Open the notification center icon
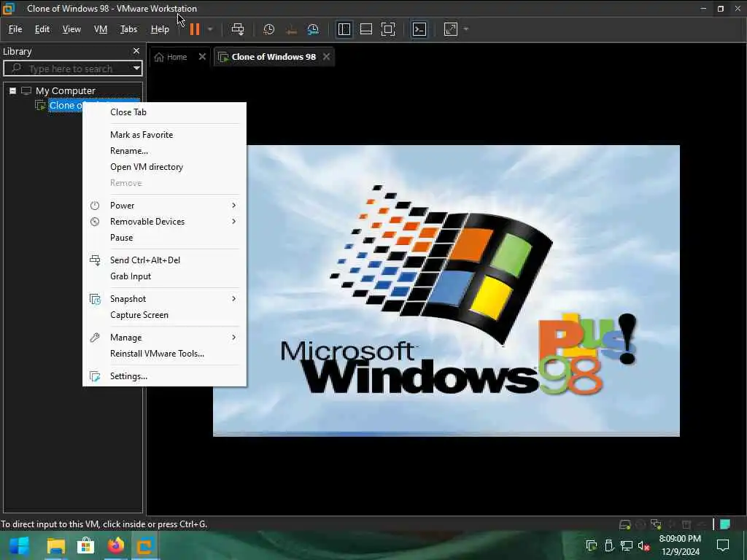 click(723, 545)
